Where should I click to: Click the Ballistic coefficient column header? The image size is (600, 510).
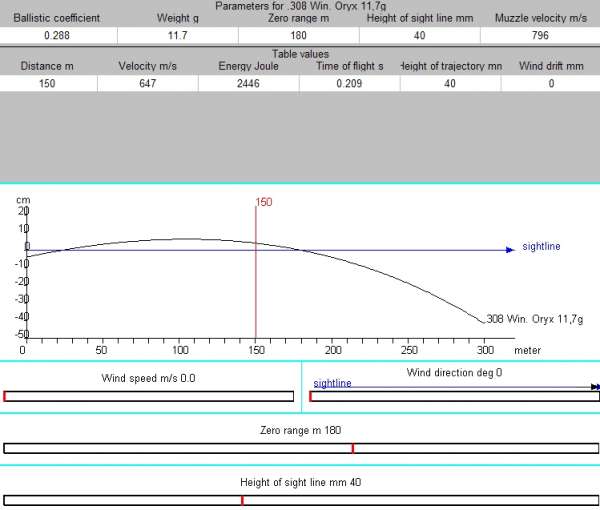59,18
